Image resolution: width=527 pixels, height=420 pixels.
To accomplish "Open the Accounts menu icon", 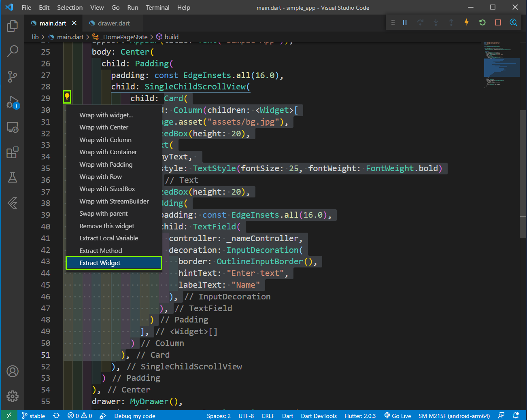I will 13,371.
